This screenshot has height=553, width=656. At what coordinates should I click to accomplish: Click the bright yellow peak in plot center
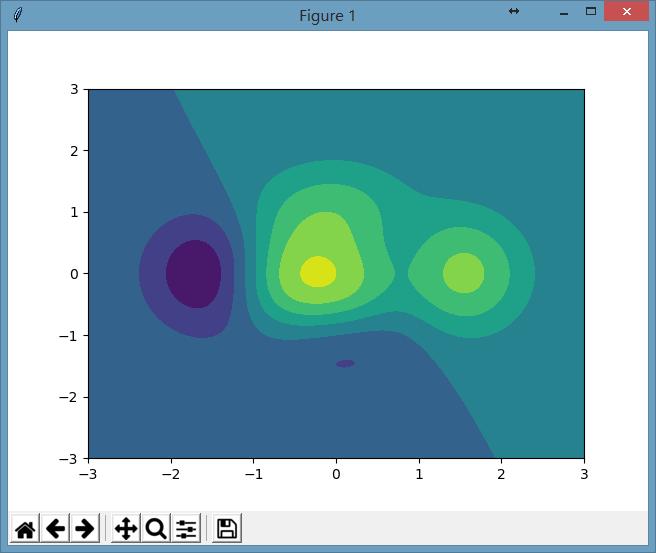click(x=317, y=271)
